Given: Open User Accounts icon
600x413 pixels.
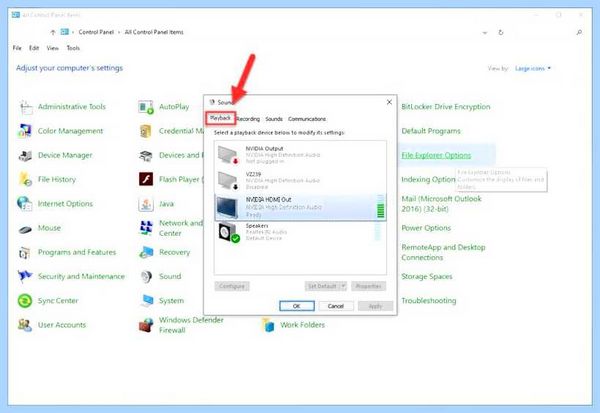Looking at the screenshot, I should pos(25,325).
